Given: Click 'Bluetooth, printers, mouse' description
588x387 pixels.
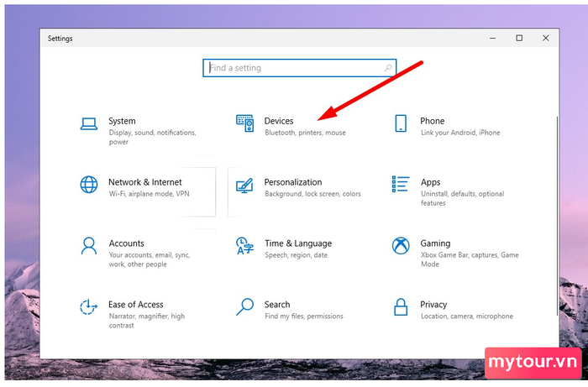Looking at the screenshot, I should pos(305,133).
